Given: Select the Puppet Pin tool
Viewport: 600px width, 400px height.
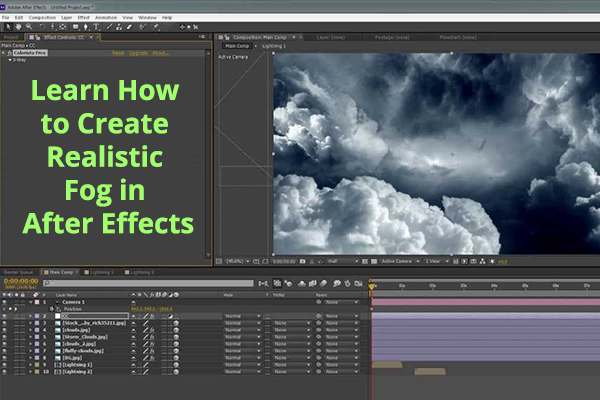Looking at the screenshot, I should click(x=156, y=27).
